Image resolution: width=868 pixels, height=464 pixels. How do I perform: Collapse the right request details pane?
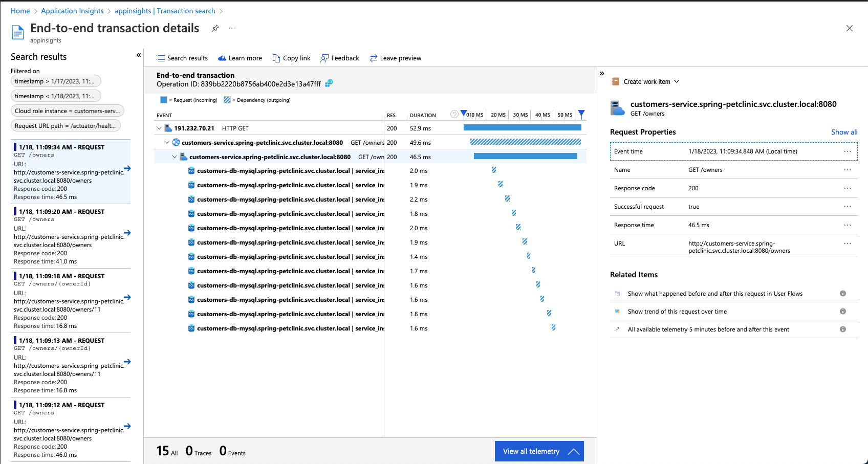coord(602,74)
